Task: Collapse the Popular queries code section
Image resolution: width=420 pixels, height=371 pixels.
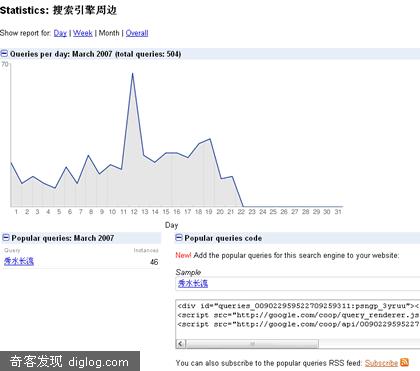Action: coord(179,238)
